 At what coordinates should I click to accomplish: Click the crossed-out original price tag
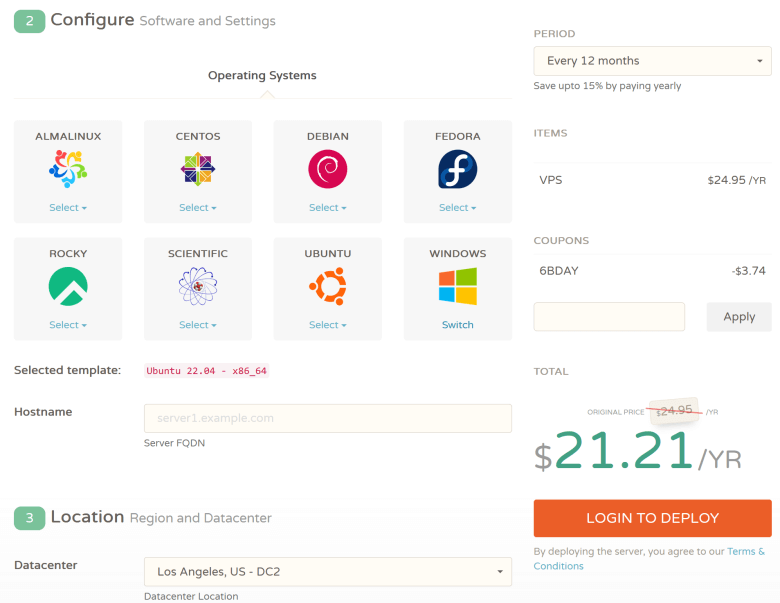[674, 411]
